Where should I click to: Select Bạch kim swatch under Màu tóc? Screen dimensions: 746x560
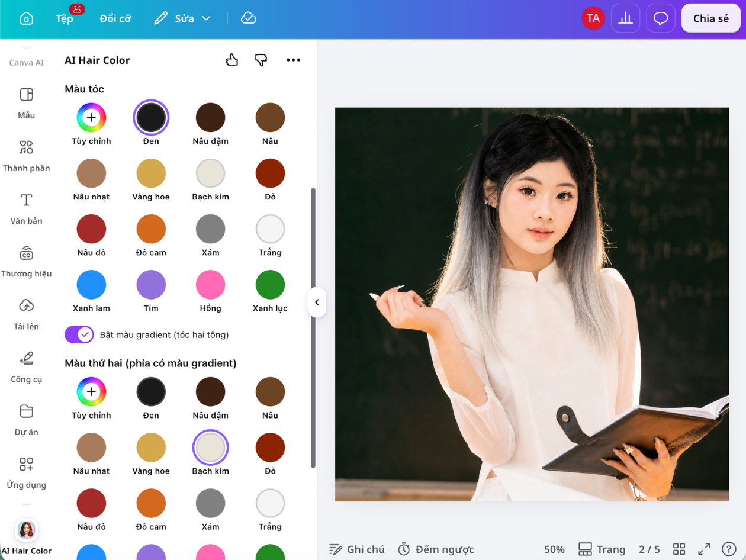pos(210,173)
